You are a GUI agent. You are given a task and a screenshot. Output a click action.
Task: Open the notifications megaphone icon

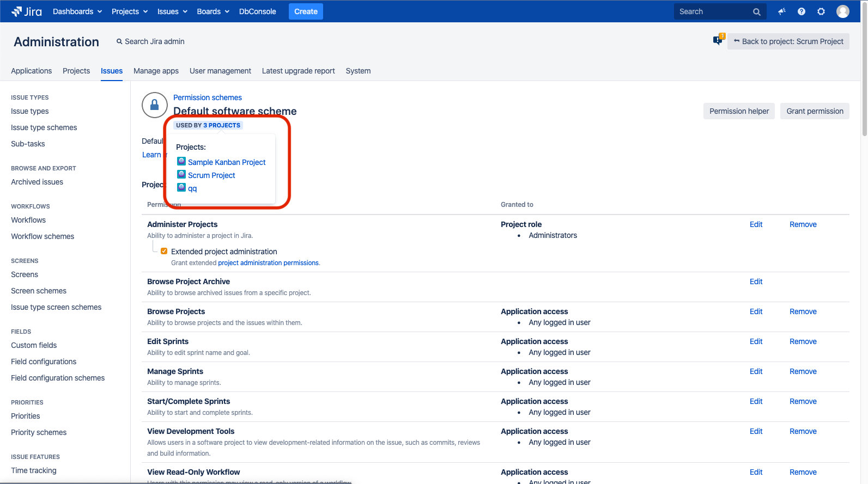[781, 11]
